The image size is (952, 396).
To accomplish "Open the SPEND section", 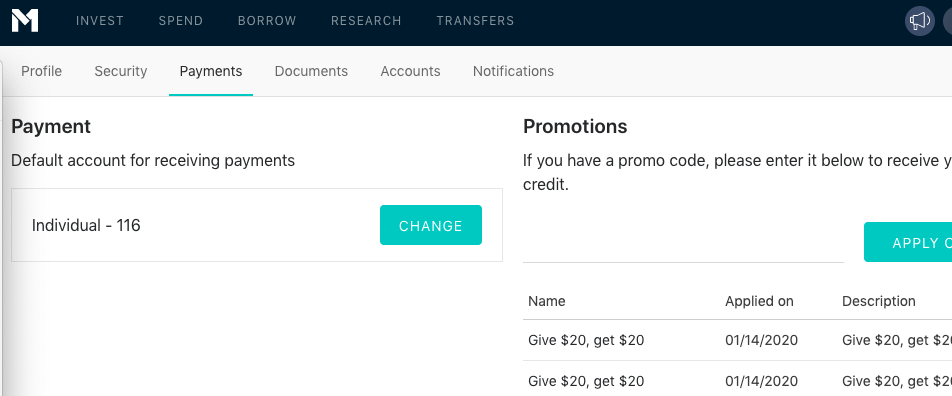I will coord(181,21).
